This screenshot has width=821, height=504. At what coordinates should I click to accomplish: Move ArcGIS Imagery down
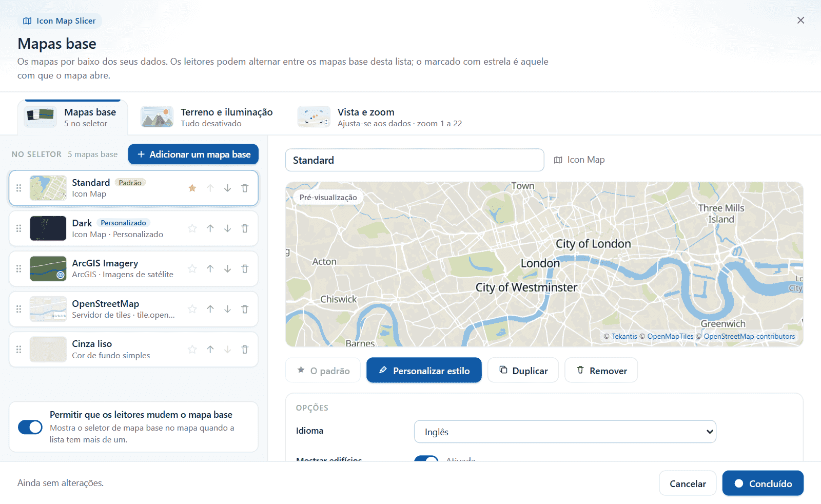227,268
